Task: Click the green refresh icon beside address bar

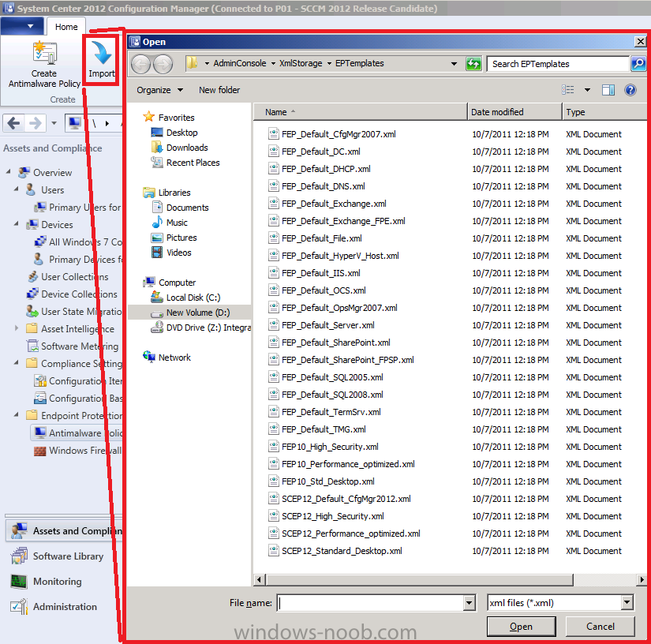Action: point(473,64)
